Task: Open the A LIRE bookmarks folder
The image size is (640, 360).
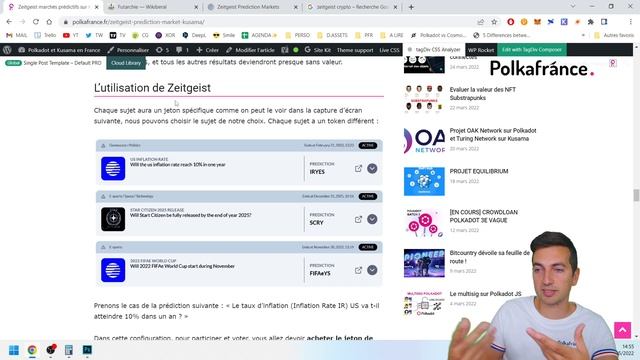Action: [x=392, y=36]
